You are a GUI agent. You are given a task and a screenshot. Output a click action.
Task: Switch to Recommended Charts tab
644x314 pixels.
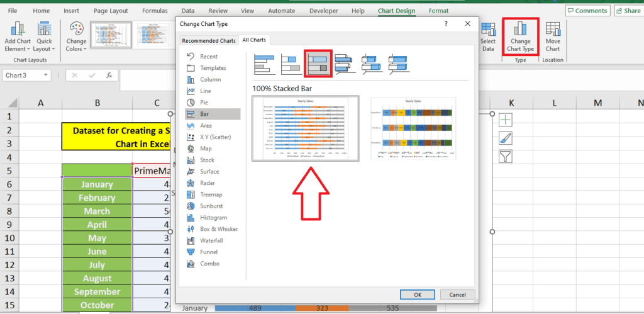[209, 41]
